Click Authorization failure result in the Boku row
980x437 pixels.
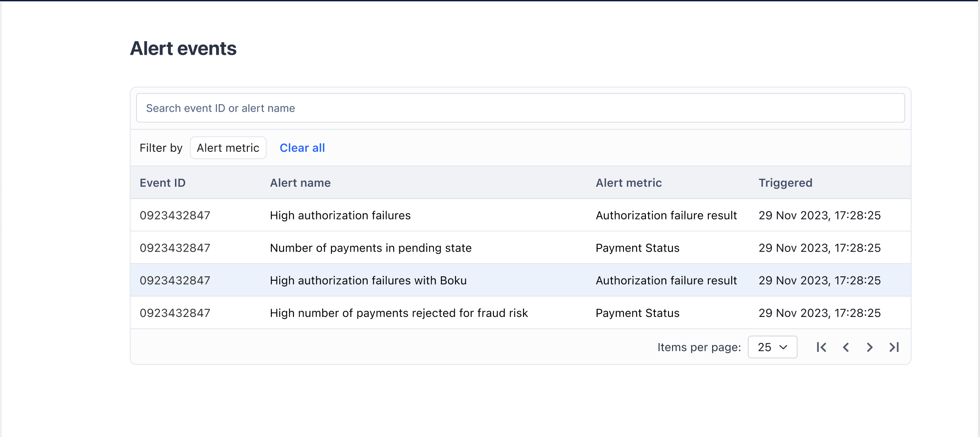(x=666, y=281)
